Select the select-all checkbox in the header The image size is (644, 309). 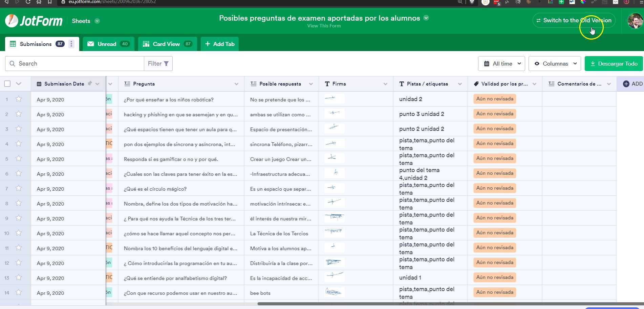pyautogui.click(x=7, y=84)
